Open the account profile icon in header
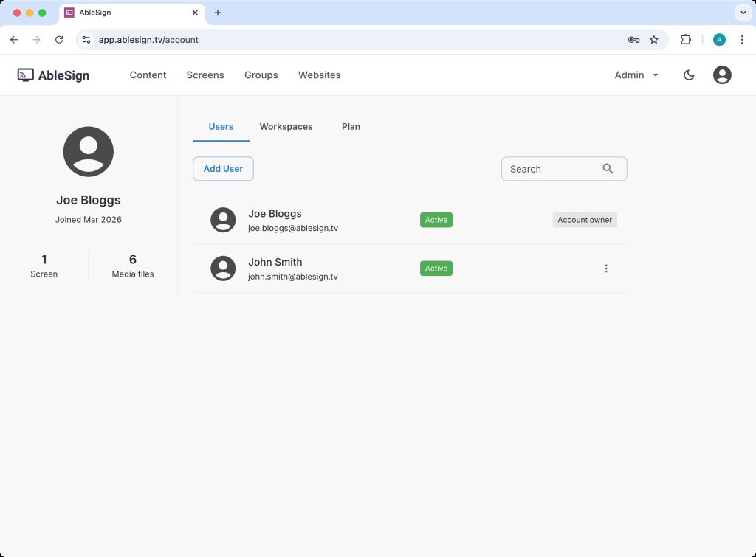756x557 pixels. [x=721, y=75]
